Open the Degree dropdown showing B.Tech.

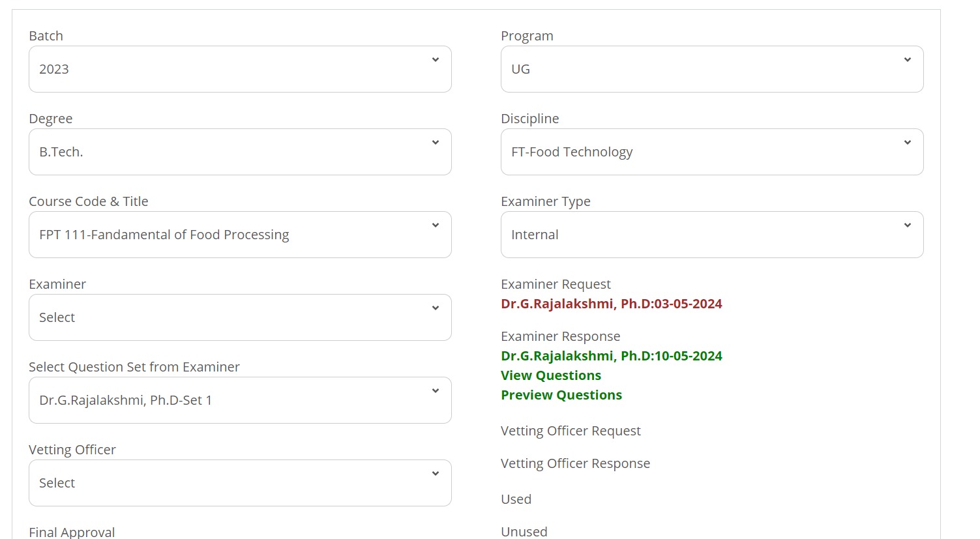(x=240, y=152)
